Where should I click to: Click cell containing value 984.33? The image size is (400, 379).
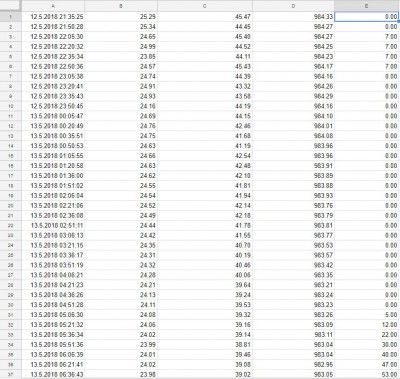[293, 17]
